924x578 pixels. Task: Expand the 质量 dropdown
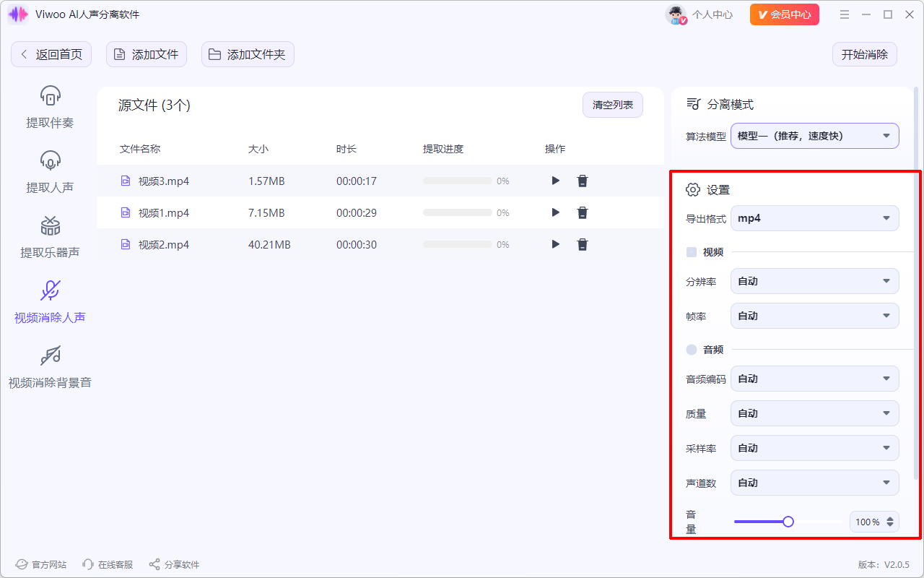(x=815, y=413)
